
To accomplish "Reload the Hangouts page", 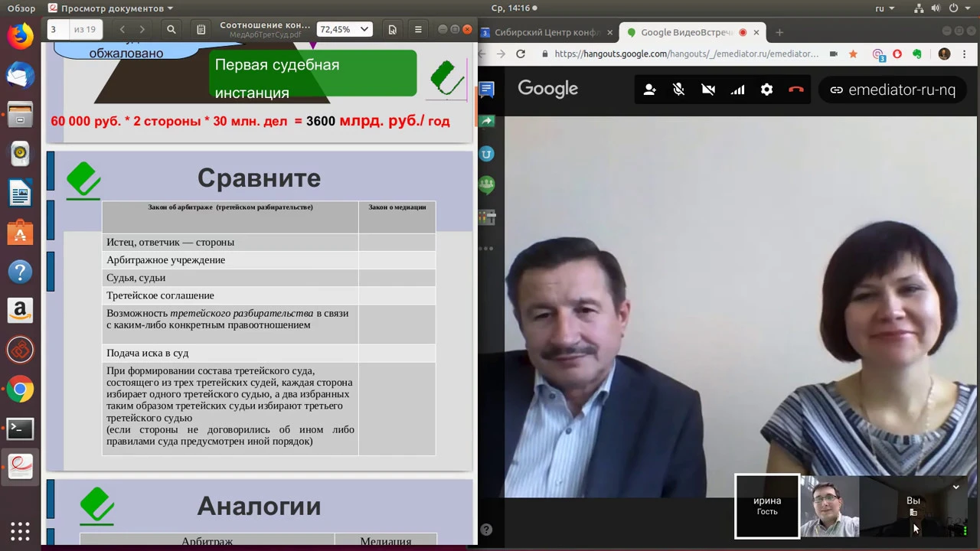I will (x=521, y=54).
